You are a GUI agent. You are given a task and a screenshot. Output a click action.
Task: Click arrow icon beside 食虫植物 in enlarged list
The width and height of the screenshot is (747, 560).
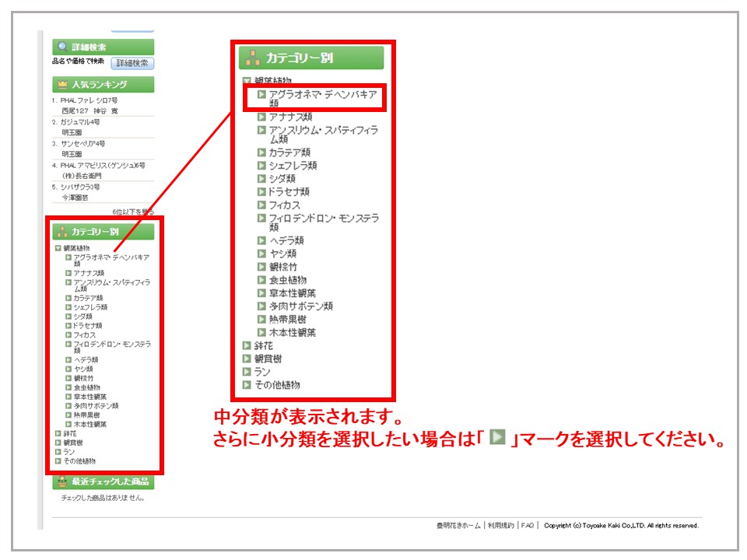tap(262, 279)
